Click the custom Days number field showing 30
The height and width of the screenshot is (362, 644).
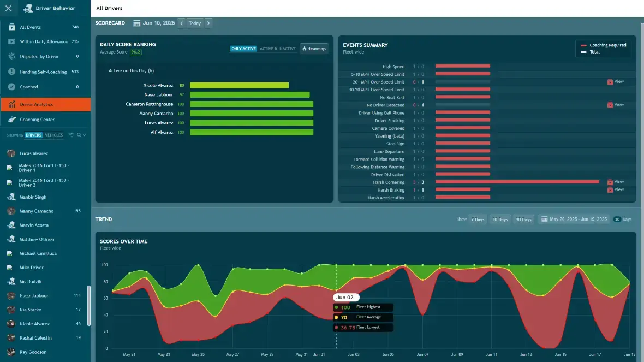click(x=617, y=219)
